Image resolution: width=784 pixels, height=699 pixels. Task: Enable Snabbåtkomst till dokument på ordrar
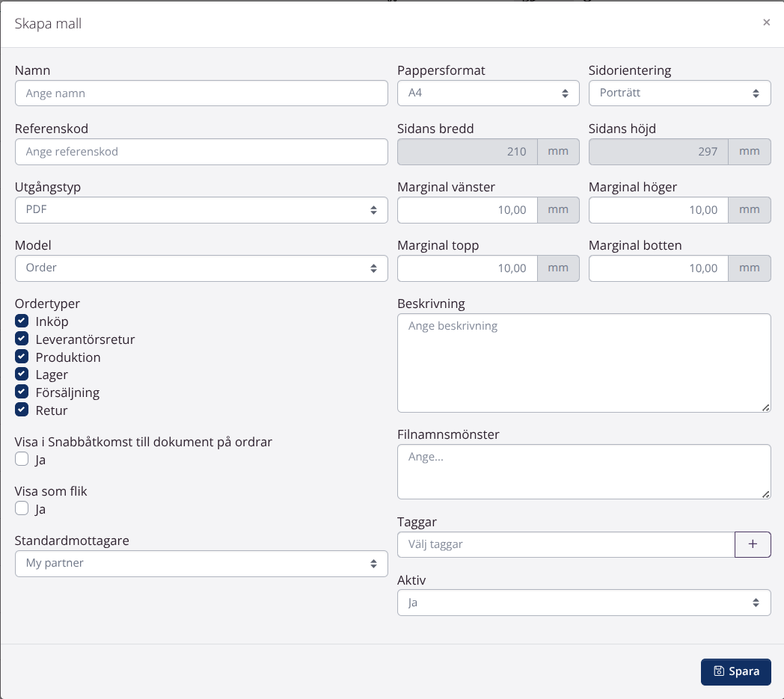[x=22, y=460]
